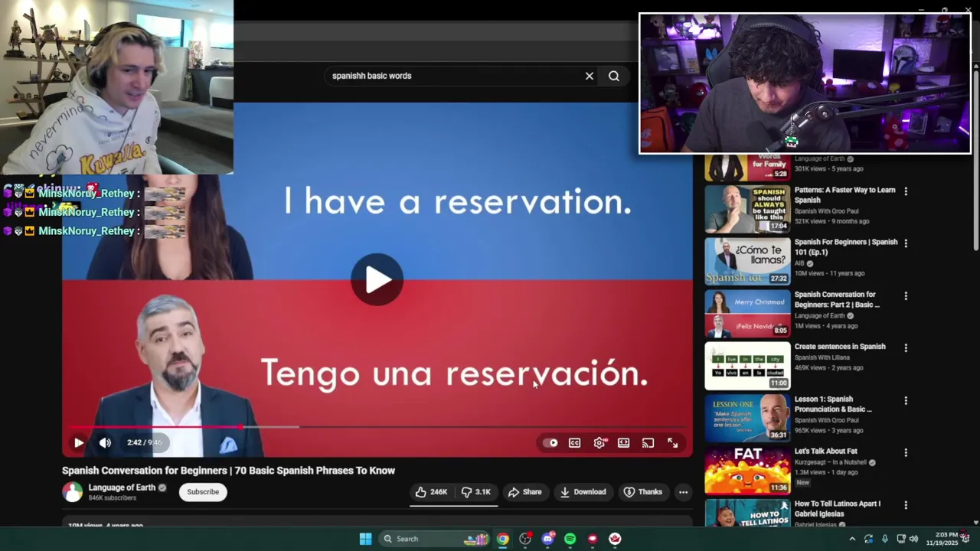This screenshot has width=980, height=551.
Task: Clear the search text with the X
Action: pos(590,76)
